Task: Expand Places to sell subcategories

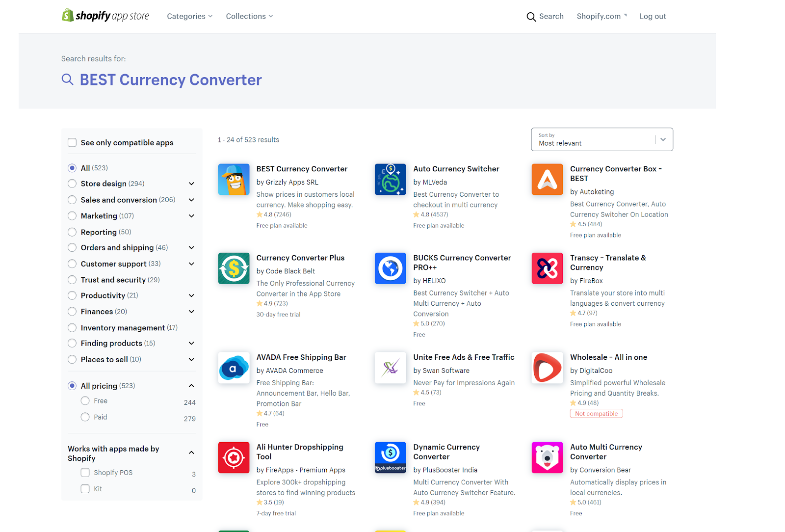Action: [x=191, y=359]
